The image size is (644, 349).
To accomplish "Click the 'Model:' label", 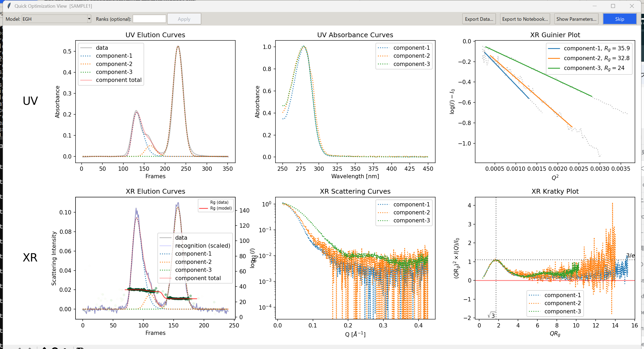I will coord(13,19).
